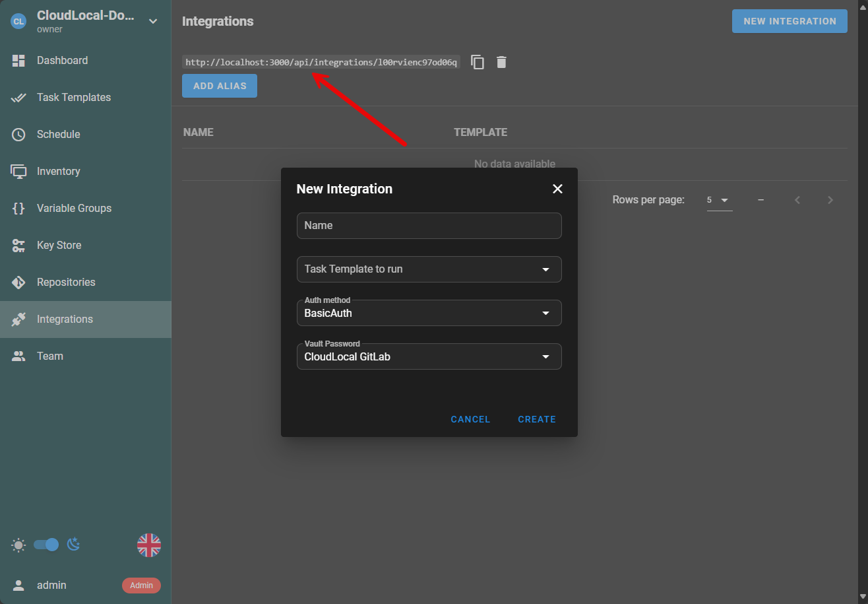Delete the integration alias with trash icon
This screenshot has height=604, width=868.
click(x=502, y=62)
